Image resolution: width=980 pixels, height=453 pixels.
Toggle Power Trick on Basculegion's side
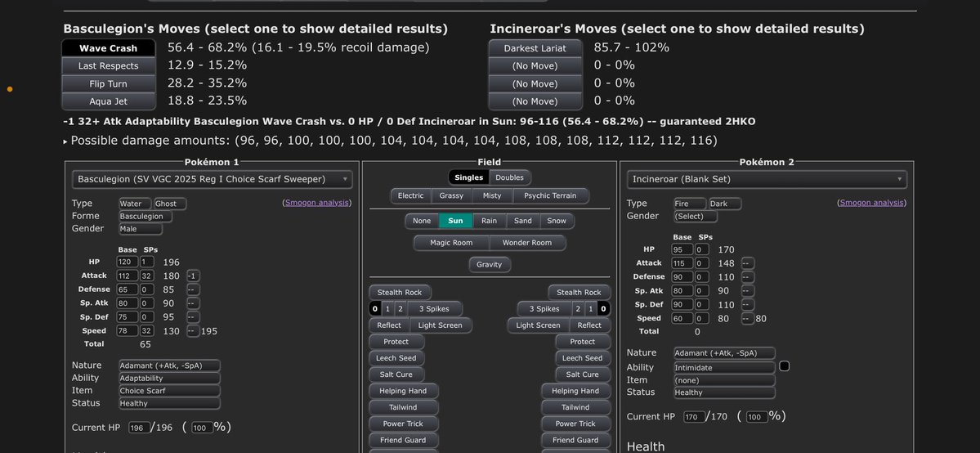[x=404, y=424]
